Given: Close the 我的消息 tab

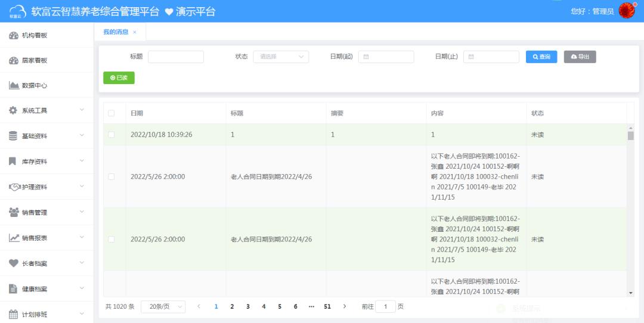Looking at the screenshot, I should click(135, 32).
